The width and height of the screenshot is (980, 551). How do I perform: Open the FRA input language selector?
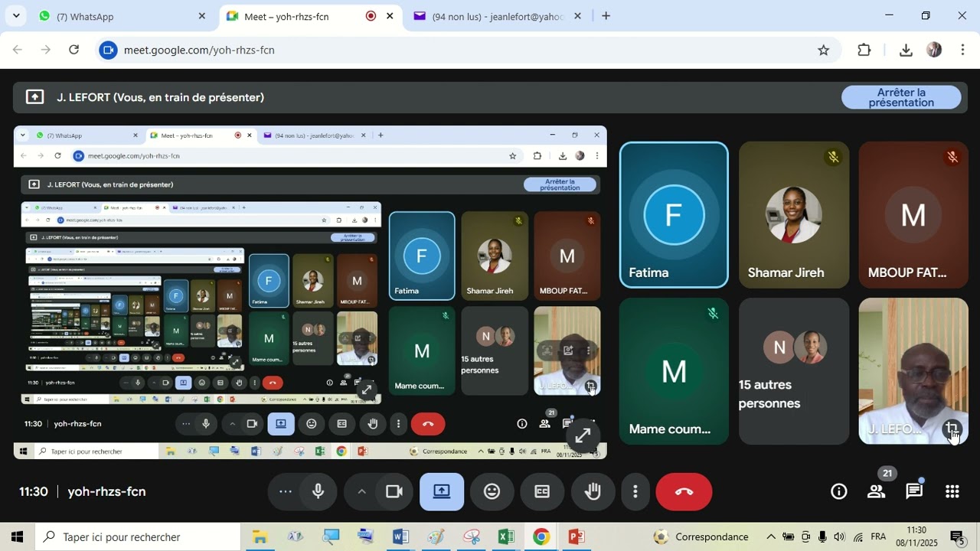point(878,536)
